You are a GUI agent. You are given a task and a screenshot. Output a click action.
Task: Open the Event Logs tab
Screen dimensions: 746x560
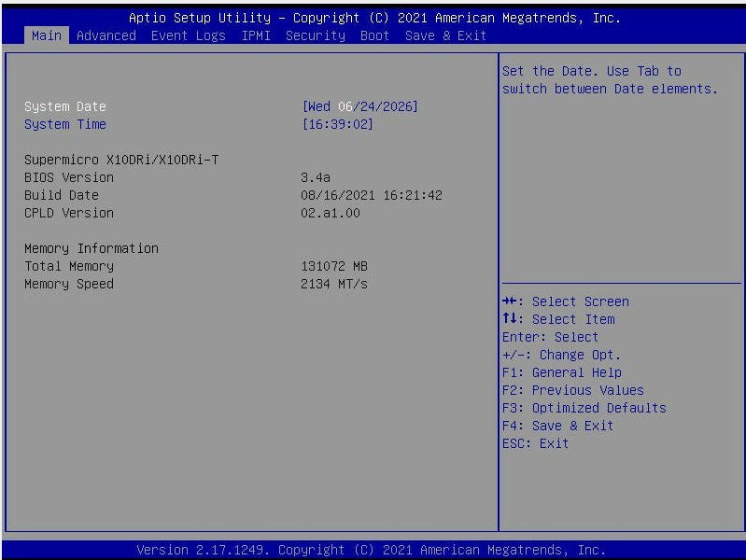tap(188, 35)
